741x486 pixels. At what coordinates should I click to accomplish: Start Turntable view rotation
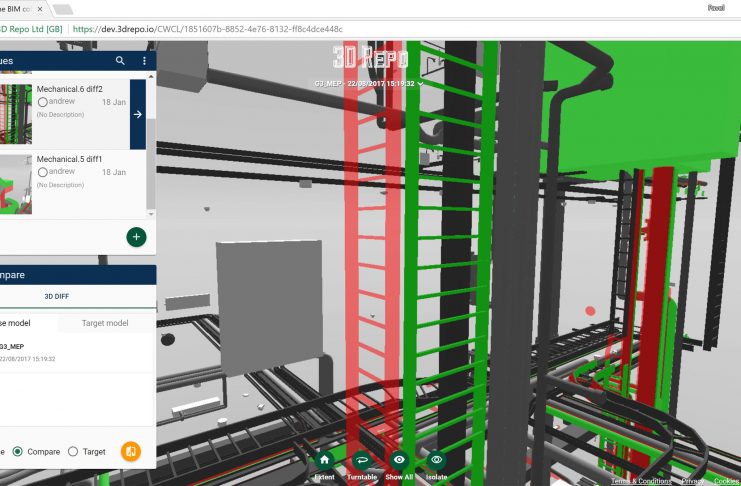tap(361, 460)
